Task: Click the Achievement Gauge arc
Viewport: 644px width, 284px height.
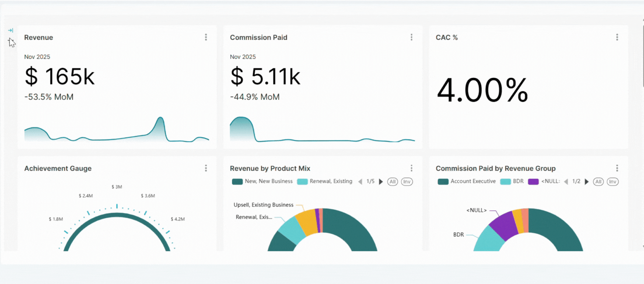Action: pos(117,215)
